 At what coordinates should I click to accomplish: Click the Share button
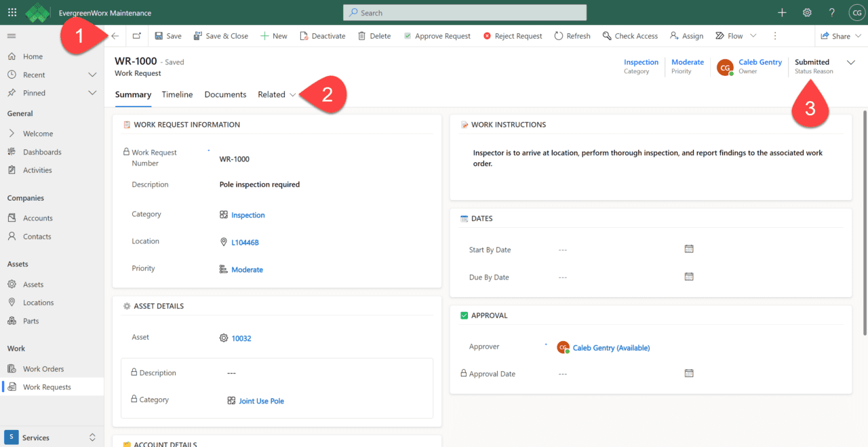pos(835,36)
